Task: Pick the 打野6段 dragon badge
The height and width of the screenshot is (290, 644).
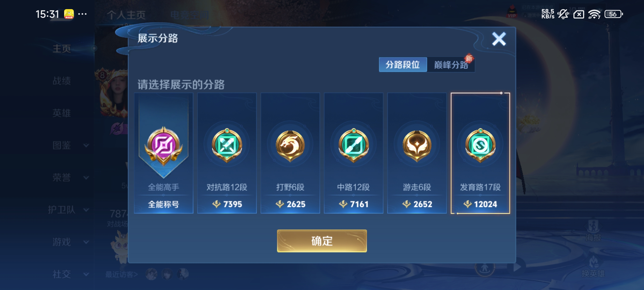Action: click(x=290, y=146)
